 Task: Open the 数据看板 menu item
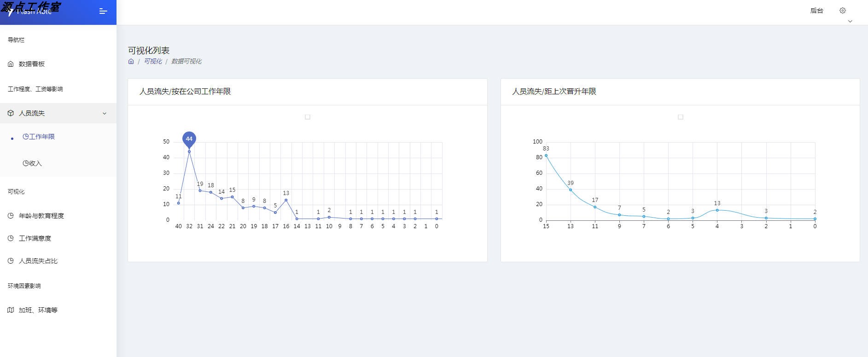(32, 64)
